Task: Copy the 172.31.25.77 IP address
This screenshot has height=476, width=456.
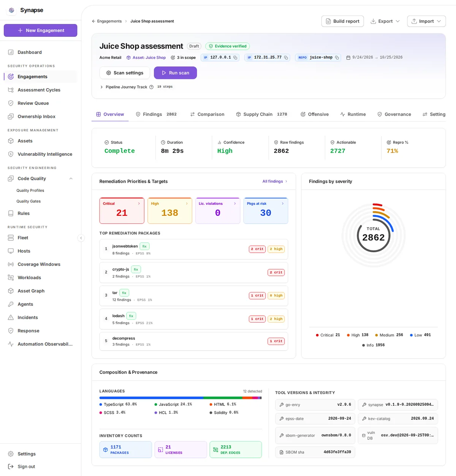Action: tap(286, 58)
